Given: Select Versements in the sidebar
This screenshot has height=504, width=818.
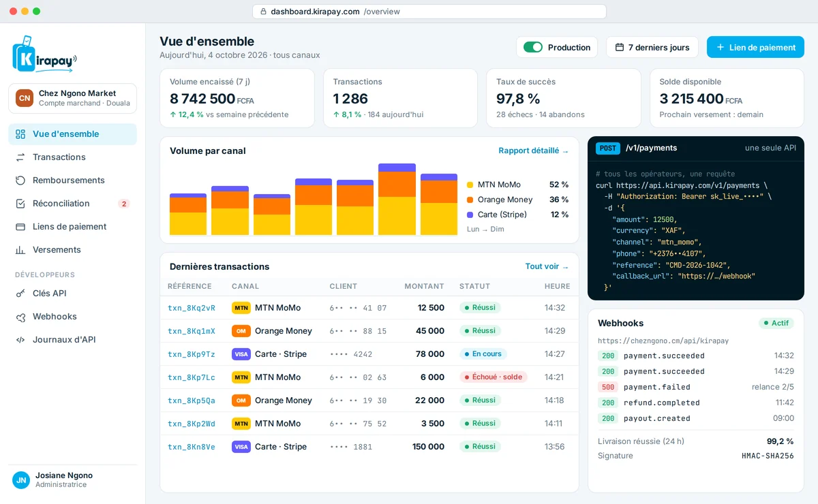Looking at the screenshot, I should pyautogui.click(x=72, y=250).
